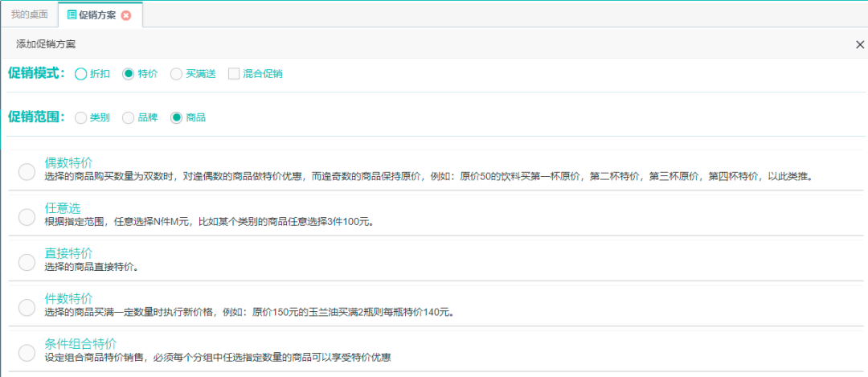Pick 商品 as promotion scope
This screenshot has width=868, height=377.
point(176,117)
